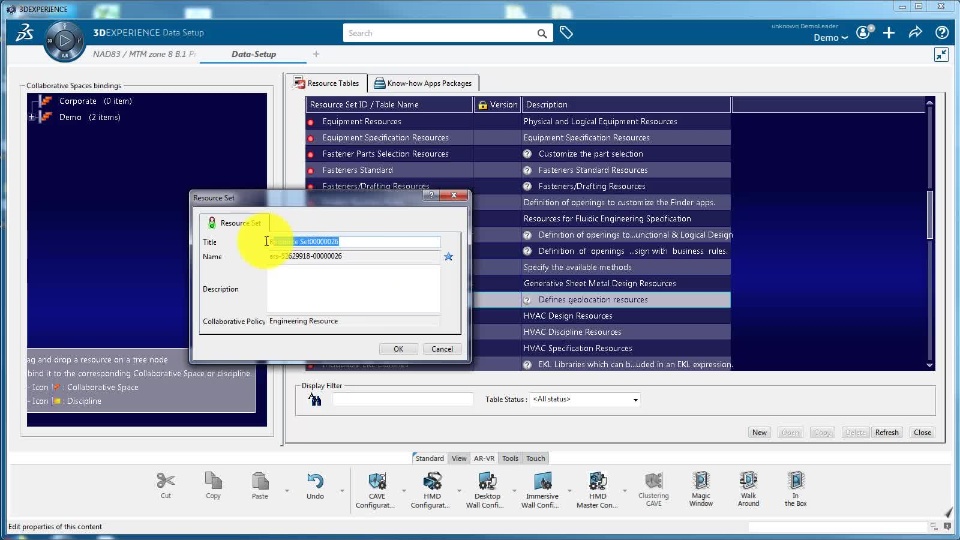Click the 3DS logo icon

pyautogui.click(x=24, y=33)
